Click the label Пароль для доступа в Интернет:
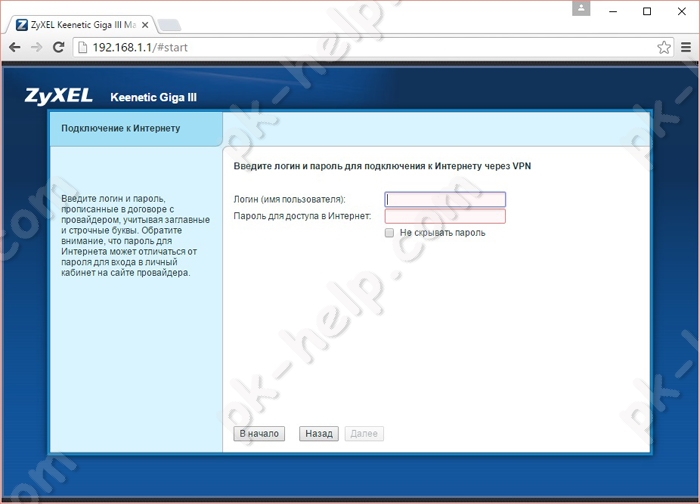 (x=302, y=216)
